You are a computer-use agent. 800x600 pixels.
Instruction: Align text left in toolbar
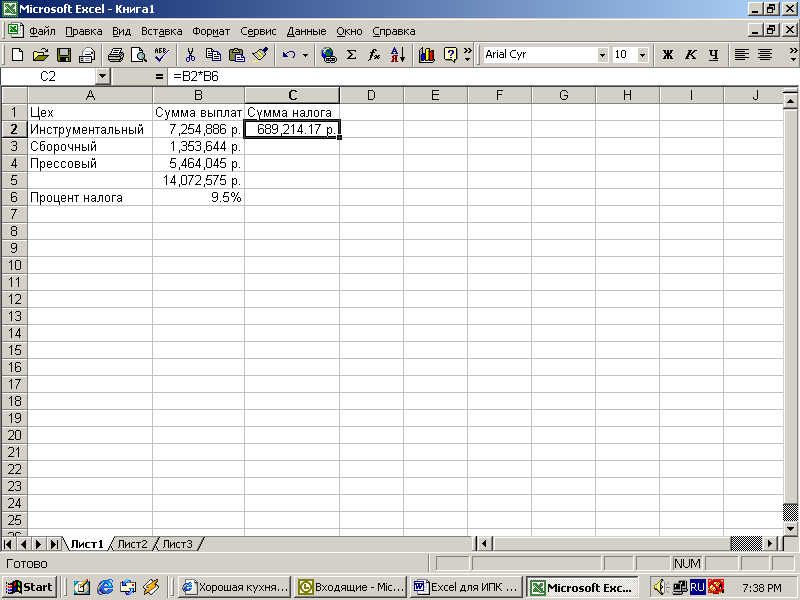[741, 55]
